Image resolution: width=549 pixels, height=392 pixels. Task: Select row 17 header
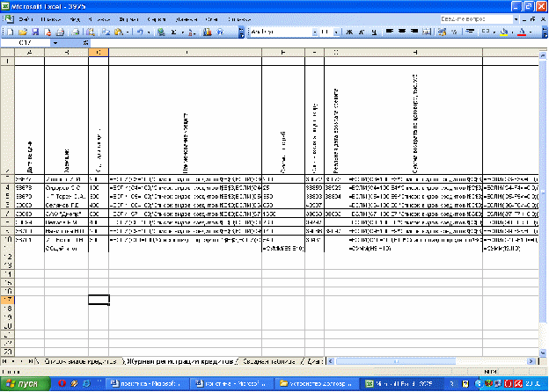pyautogui.click(x=7, y=300)
